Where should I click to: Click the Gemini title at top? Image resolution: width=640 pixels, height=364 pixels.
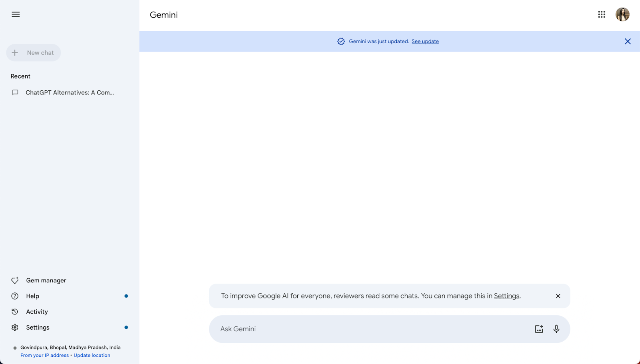164,15
